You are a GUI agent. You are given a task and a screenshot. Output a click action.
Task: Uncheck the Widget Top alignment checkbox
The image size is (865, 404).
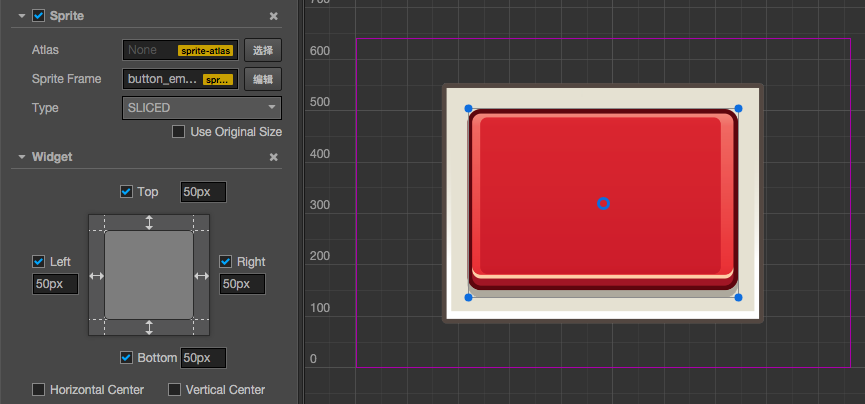[x=126, y=191]
